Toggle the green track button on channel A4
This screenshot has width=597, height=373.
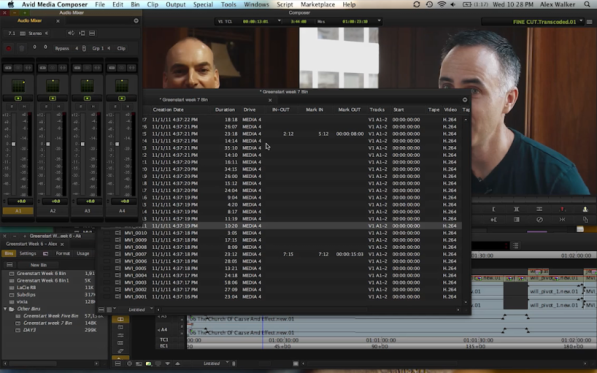[x=122, y=98]
